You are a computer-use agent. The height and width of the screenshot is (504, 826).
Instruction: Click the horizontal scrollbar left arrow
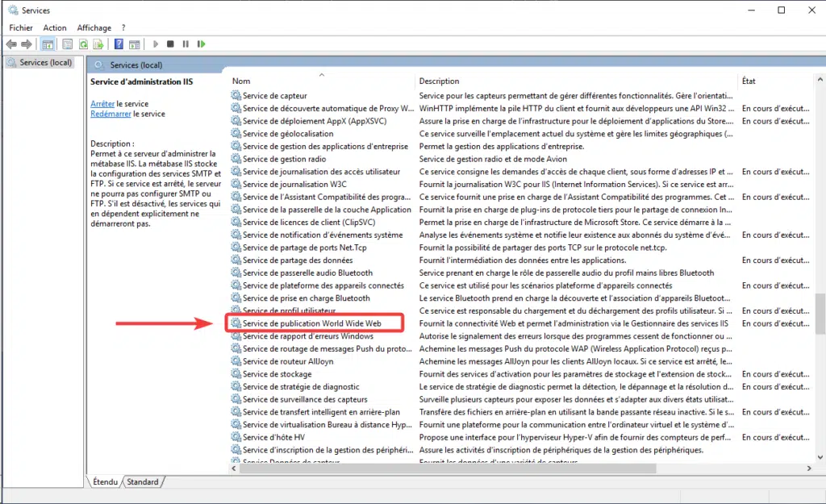(x=234, y=469)
